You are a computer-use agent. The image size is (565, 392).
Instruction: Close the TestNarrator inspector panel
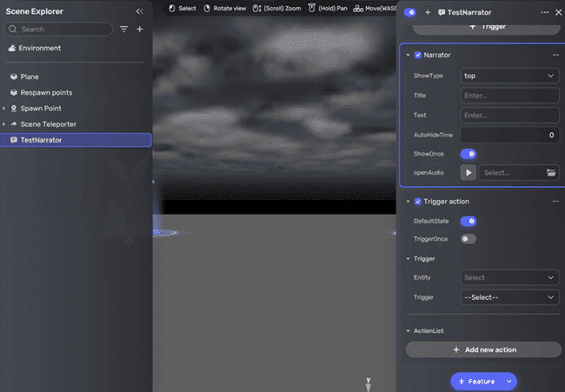(x=557, y=12)
